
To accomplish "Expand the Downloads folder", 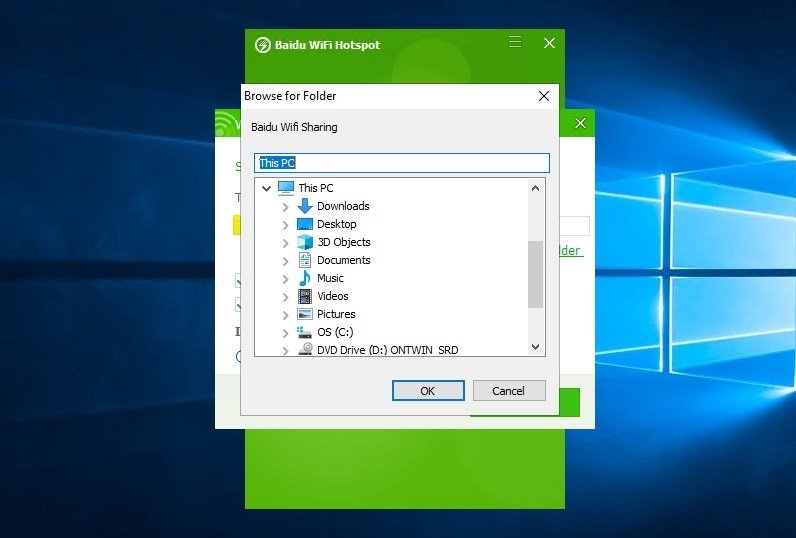I will coord(285,207).
